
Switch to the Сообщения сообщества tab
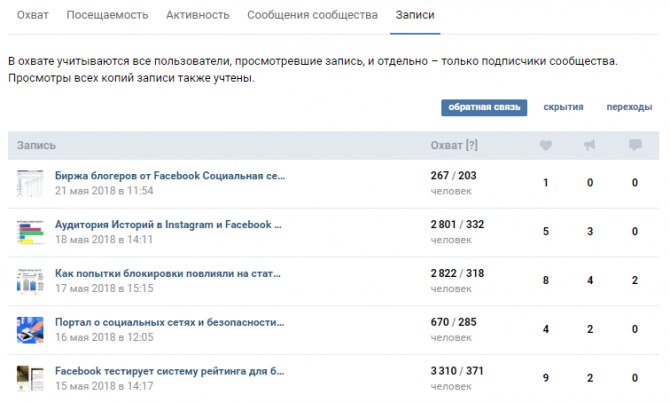tap(312, 15)
